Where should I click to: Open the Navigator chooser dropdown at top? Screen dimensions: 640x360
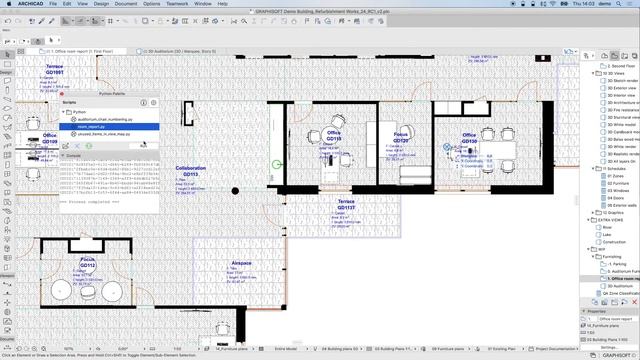tap(588, 56)
